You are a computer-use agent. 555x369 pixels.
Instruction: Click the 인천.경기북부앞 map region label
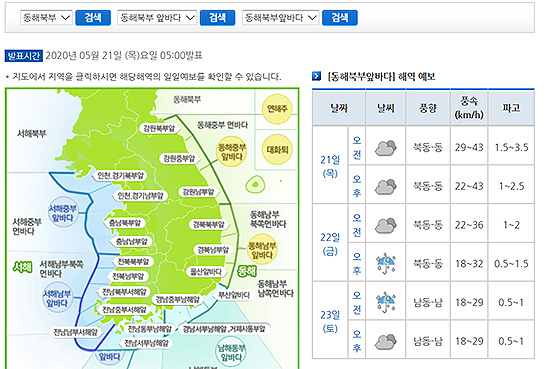tap(121, 175)
